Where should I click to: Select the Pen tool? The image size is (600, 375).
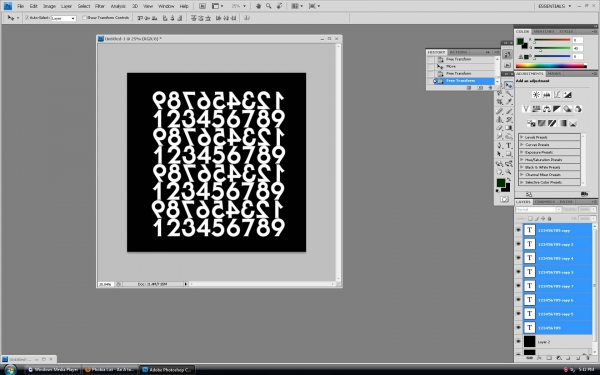click(x=500, y=145)
